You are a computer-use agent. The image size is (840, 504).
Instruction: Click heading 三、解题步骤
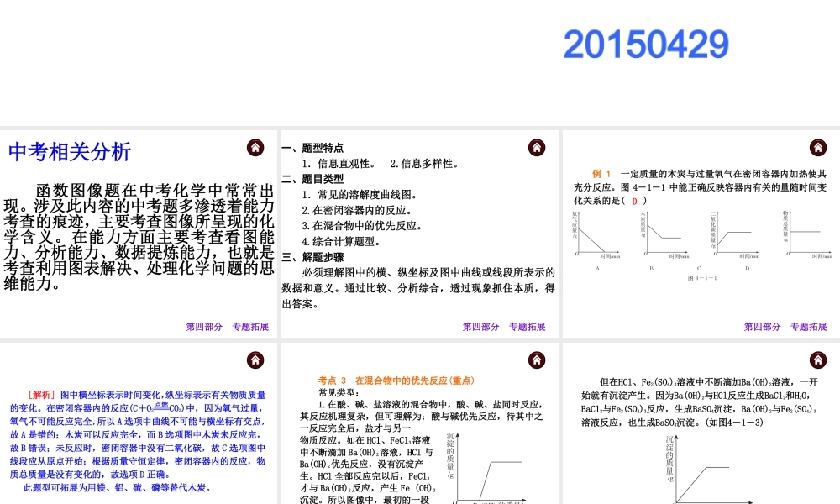[x=312, y=257]
